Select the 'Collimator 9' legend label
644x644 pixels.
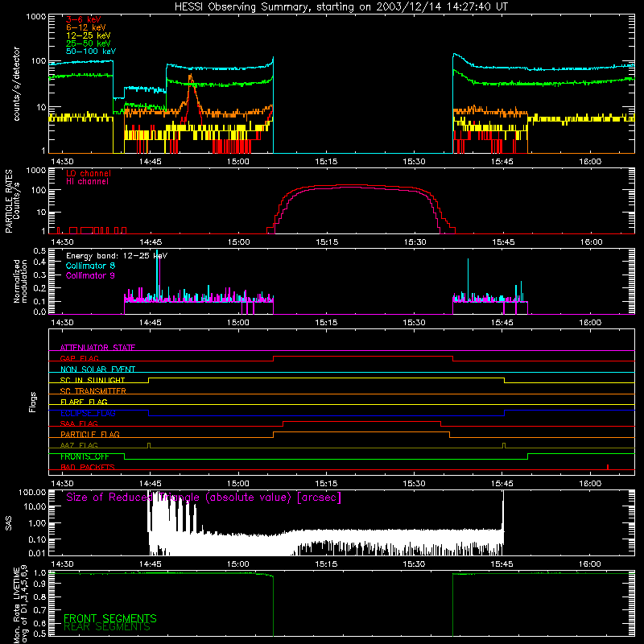tap(90, 275)
